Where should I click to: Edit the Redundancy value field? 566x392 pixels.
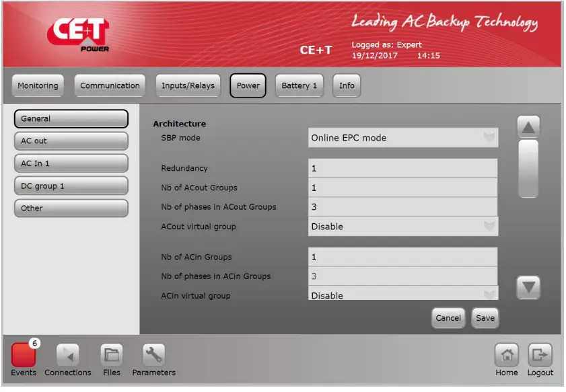(x=402, y=168)
